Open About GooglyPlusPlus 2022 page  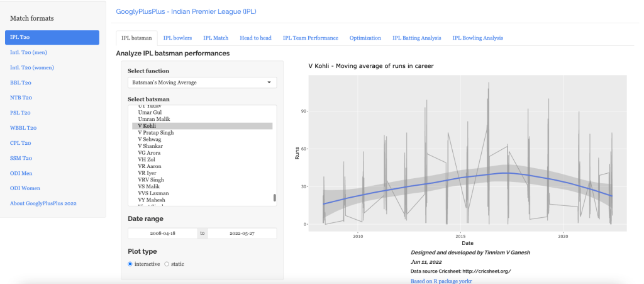click(x=43, y=203)
